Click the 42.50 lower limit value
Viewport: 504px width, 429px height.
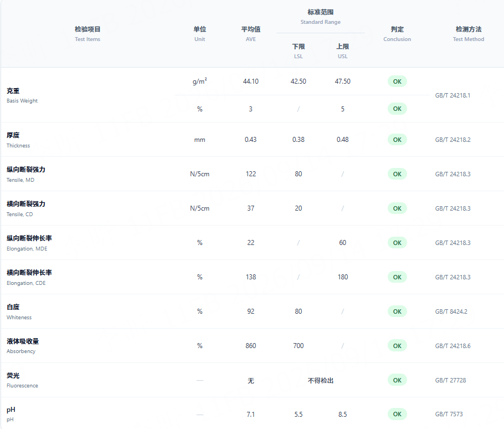pos(299,81)
